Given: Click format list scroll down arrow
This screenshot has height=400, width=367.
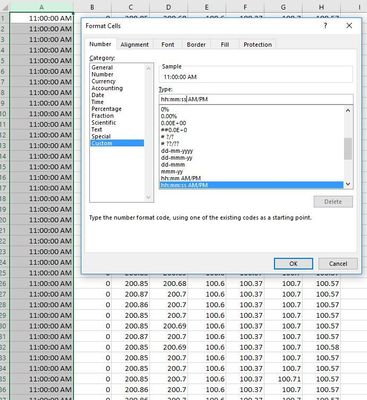Looking at the screenshot, I should pos(348,184).
